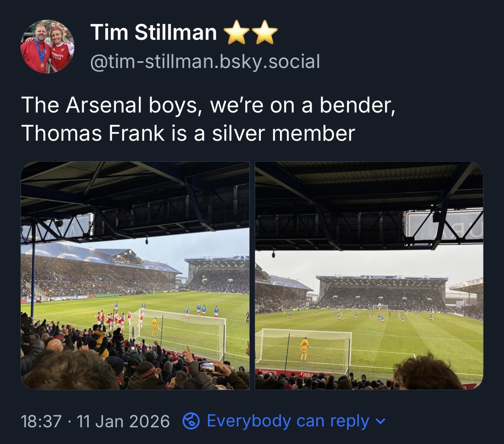
Task: Click the first gold star beside the name
Action: [x=233, y=33]
